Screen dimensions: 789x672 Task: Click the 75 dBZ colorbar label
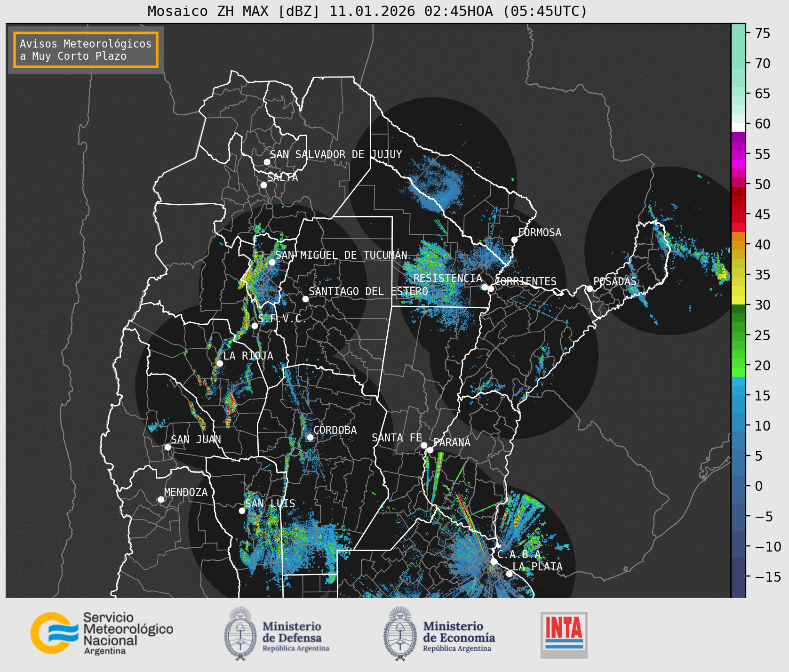coord(763,33)
